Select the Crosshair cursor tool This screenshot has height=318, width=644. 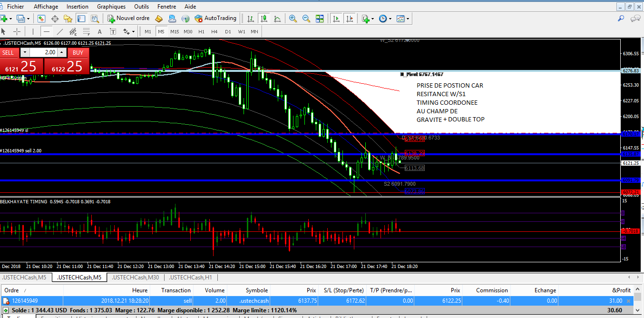point(17,32)
